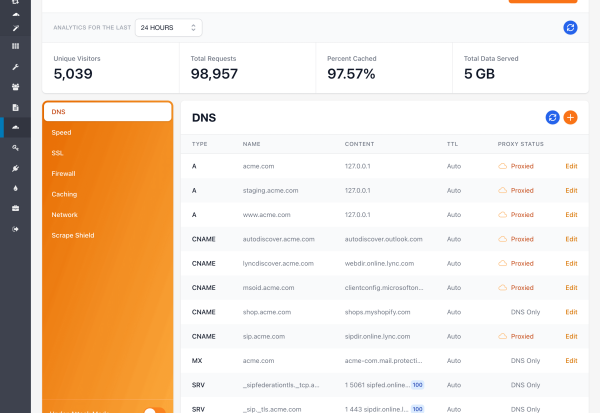
Task: Edit the msoid.acme.com record
Action: pos(571,287)
